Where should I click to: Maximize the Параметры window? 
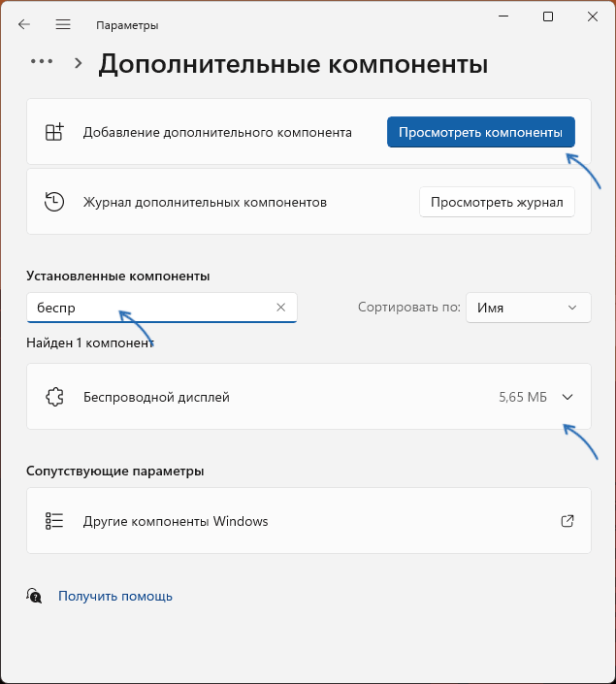coord(548,16)
